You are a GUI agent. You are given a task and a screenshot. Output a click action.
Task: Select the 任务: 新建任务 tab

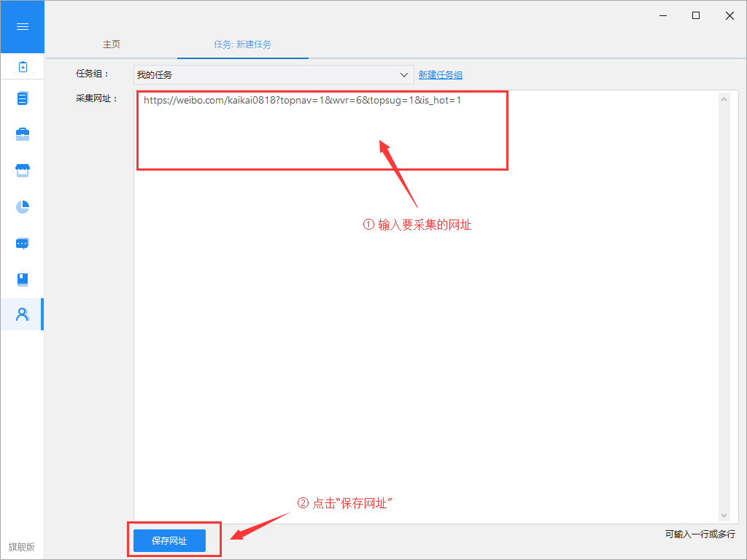(242, 44)
